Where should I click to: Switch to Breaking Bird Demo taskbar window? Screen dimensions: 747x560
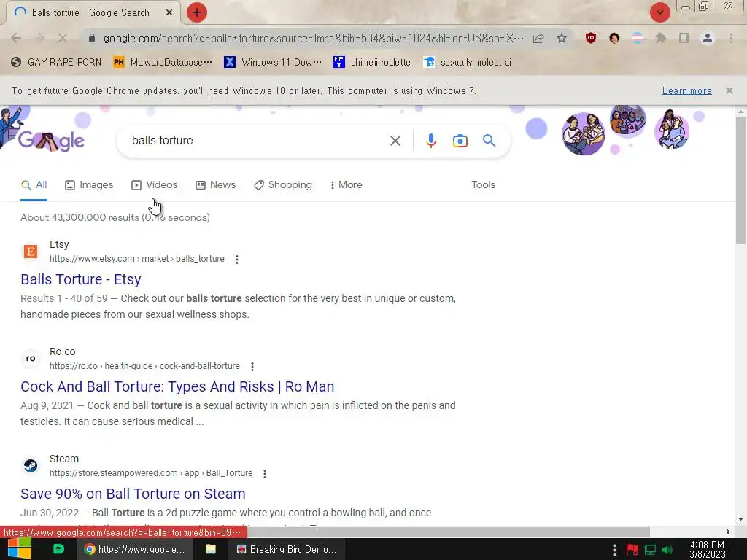(x=287, y=549)
